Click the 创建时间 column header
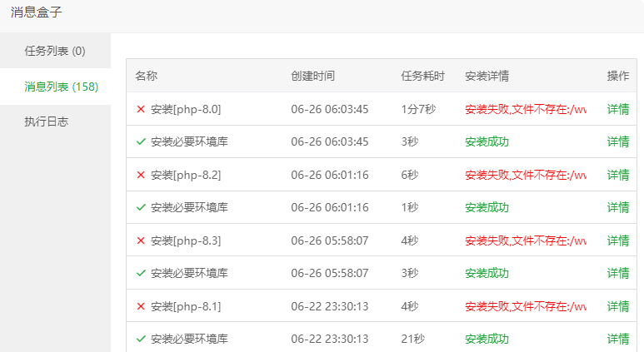 click(313, 76)
